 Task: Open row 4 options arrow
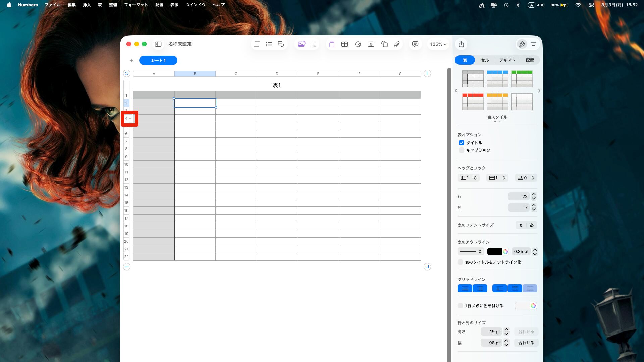[130, 118]
